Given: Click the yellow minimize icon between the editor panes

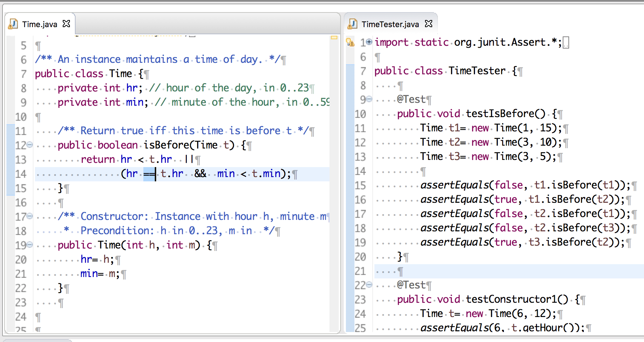Looking at the screenshot, I should (x=334, y=37).
